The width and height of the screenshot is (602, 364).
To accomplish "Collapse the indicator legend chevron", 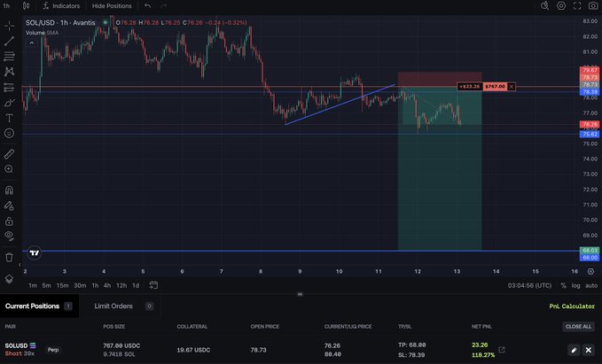I will click(x=32, y=43).
